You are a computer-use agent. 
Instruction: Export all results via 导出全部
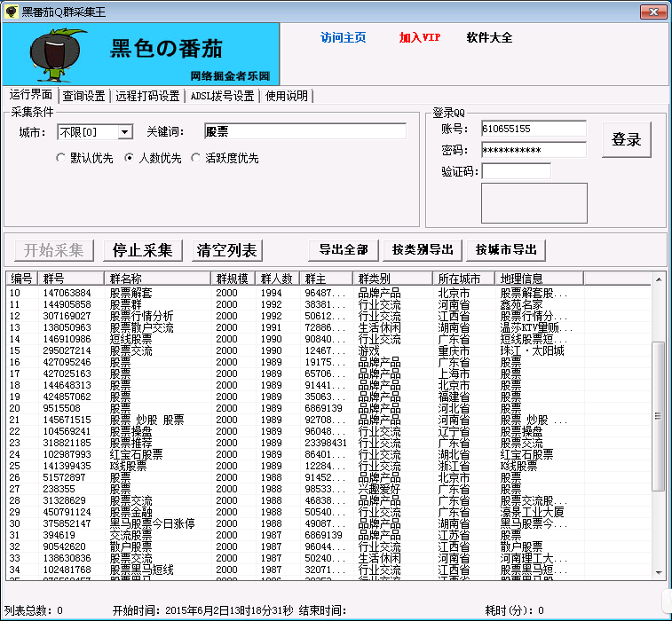(x=344, y=249)
